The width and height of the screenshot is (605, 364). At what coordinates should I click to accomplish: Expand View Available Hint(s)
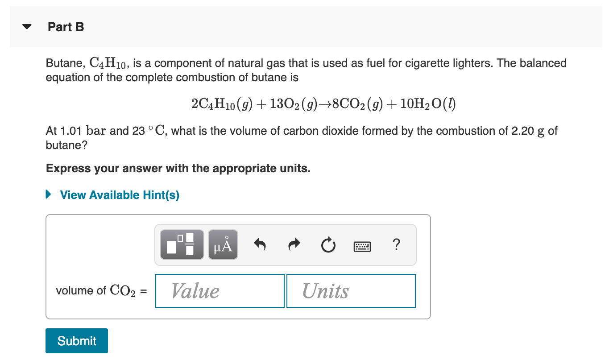[119, 194]
